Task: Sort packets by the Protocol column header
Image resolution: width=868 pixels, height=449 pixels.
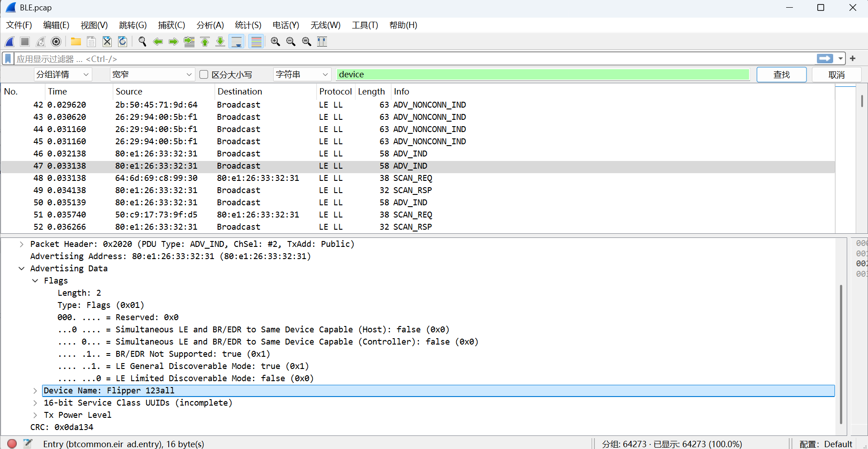Action: pyautogui.click(x=336, y=91)
